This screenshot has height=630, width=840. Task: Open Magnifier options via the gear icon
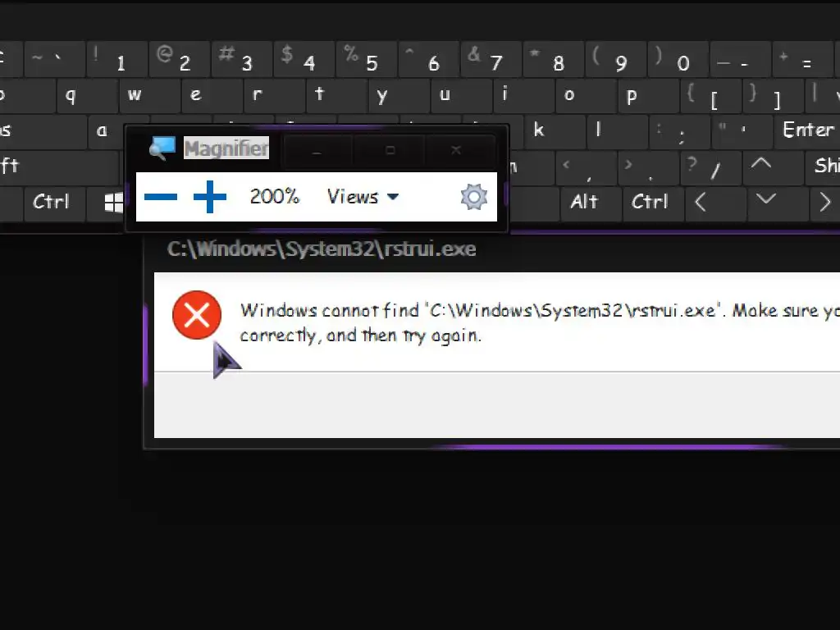(473, 197)
